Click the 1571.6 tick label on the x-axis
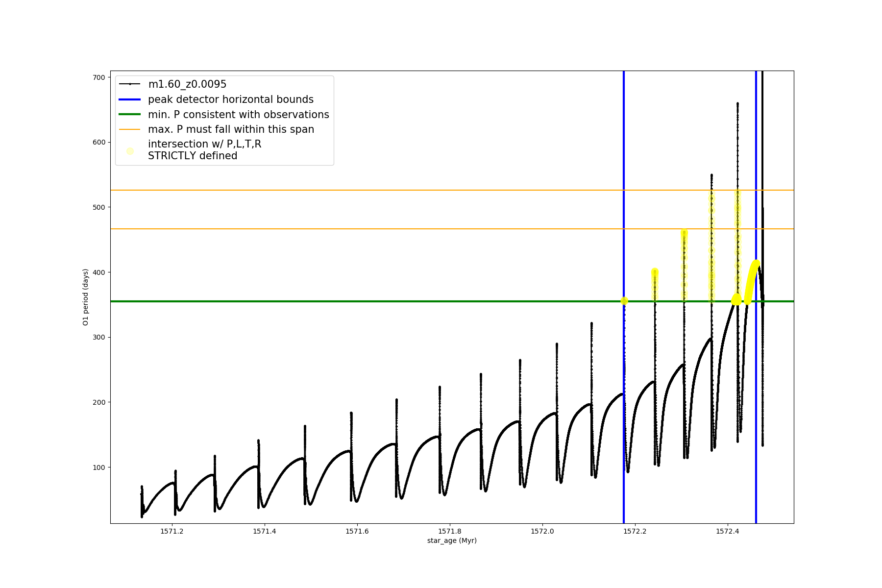This screenshot has height=588, width=882. coord(357,531)
